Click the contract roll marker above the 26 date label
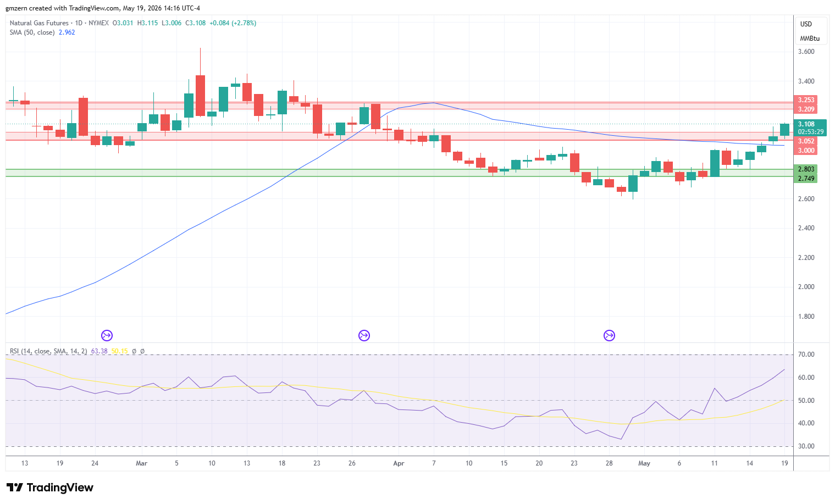Screen dimensions: 835x504 [364, 335]
